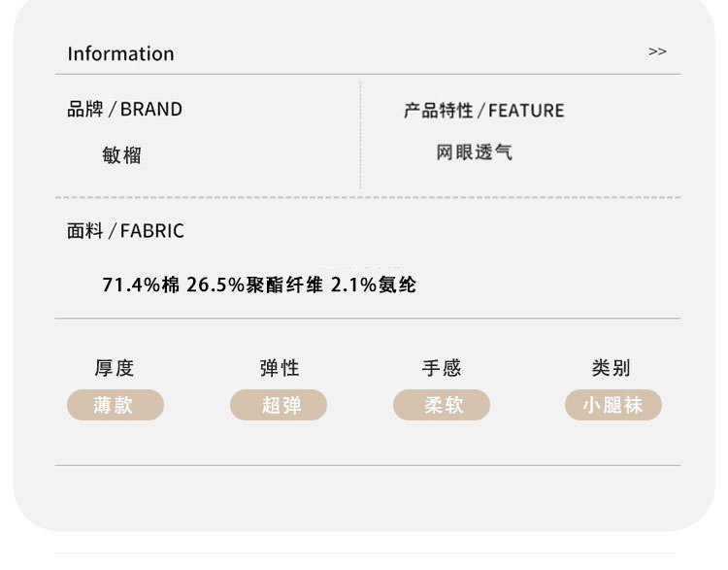
Task: Click the 弹性 elasticity label
Action: [x=279, y=368]
